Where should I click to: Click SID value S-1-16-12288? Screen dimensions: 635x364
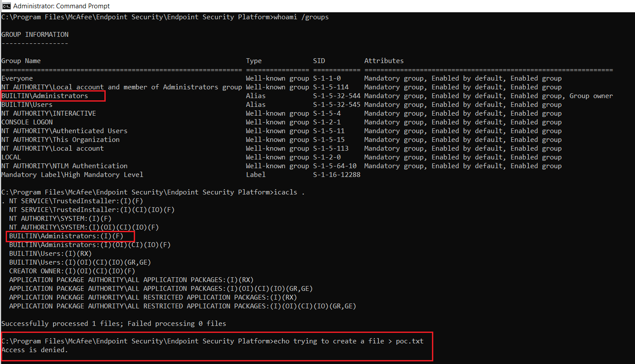coord(336,175)
